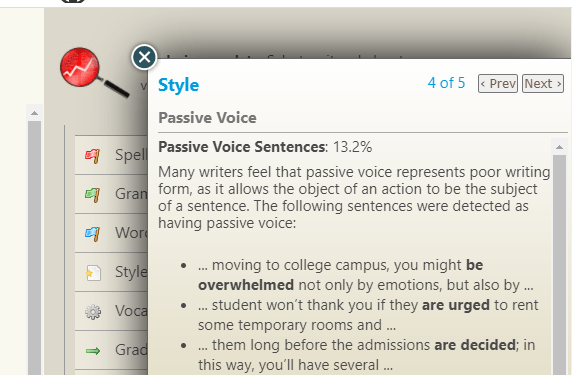The height and width of the screenshot is (375, 572).
Task: Click the up arrow of popup scrollbar
Action: [559, 147]
